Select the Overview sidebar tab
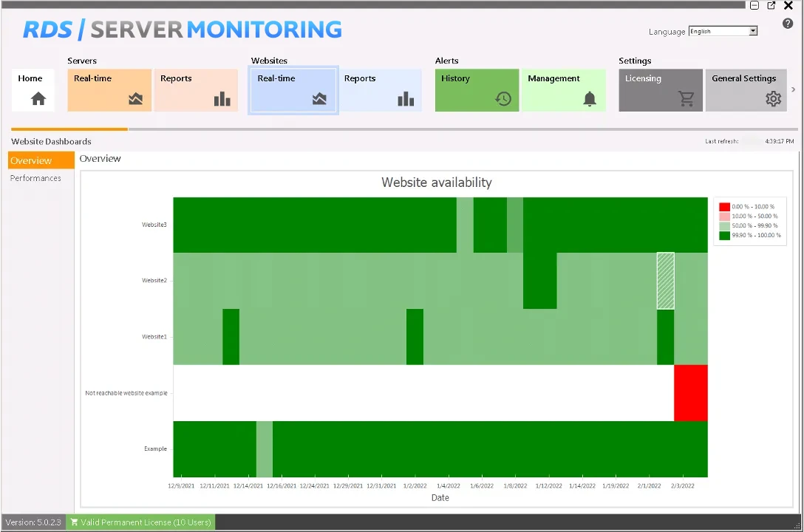Viewport: 804px width, 532px height. click(x=41, y=160)
